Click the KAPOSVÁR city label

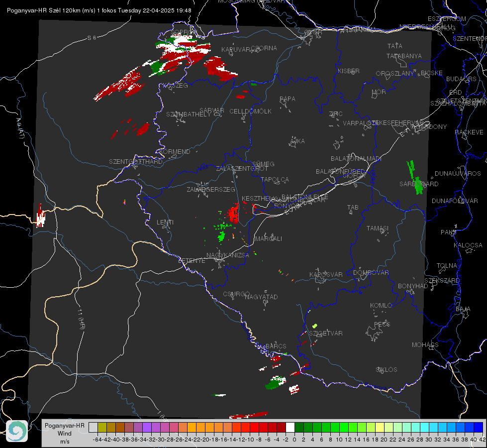(326, 274)
